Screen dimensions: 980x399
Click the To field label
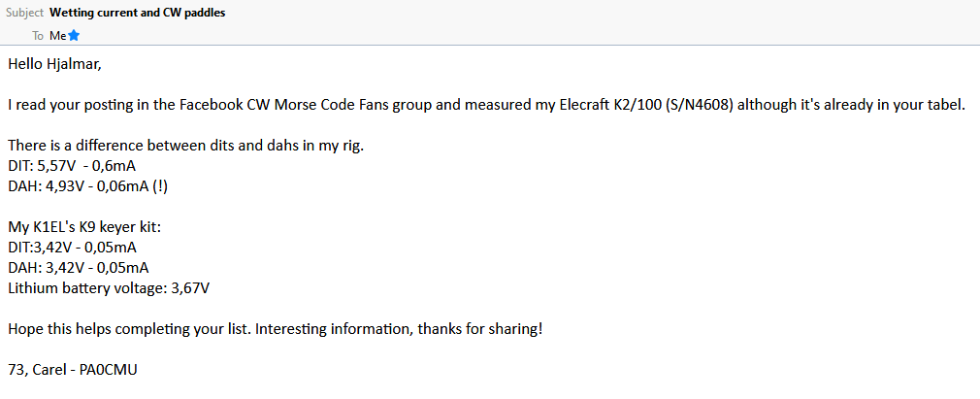pos(38,36)
